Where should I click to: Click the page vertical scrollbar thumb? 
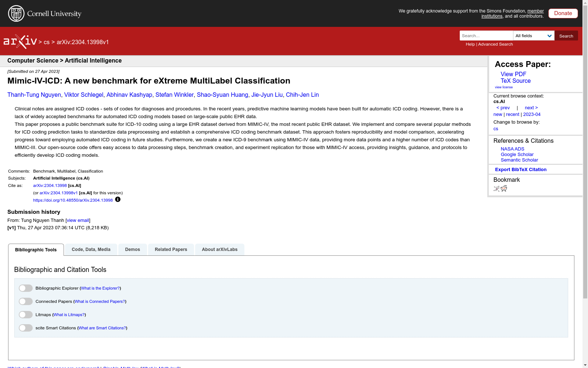[x=585, y=152]
